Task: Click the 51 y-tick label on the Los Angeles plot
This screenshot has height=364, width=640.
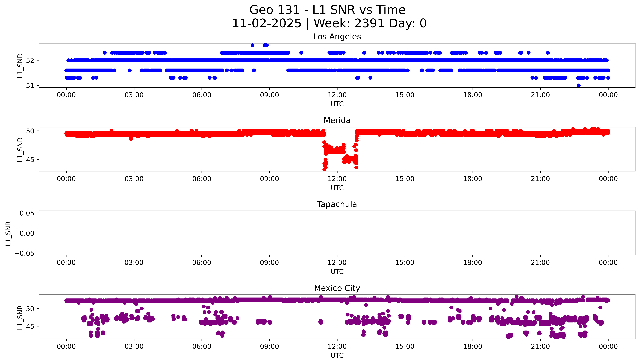Action: click(30, 85)
